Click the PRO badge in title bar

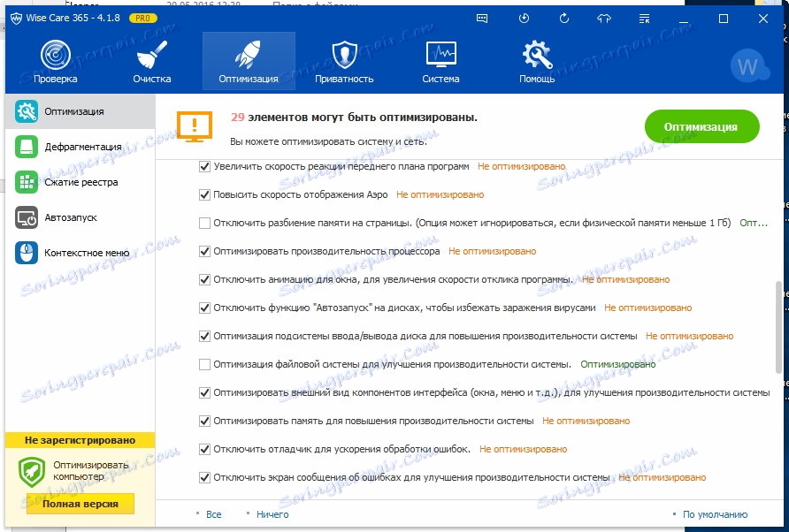tap(143, 18)
